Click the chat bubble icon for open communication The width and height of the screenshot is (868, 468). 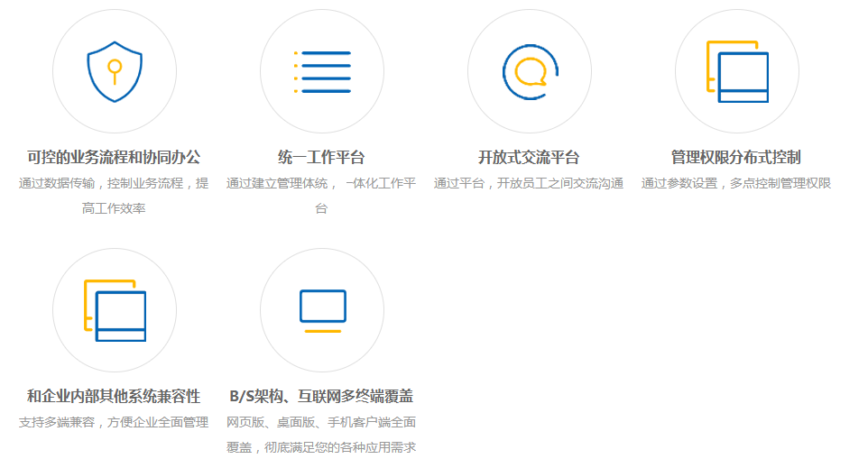pos(530,71)
